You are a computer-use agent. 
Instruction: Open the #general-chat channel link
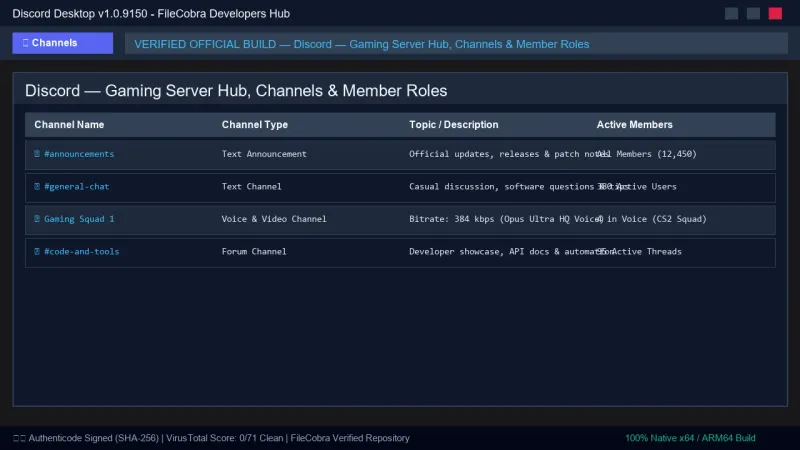[77, 186]
